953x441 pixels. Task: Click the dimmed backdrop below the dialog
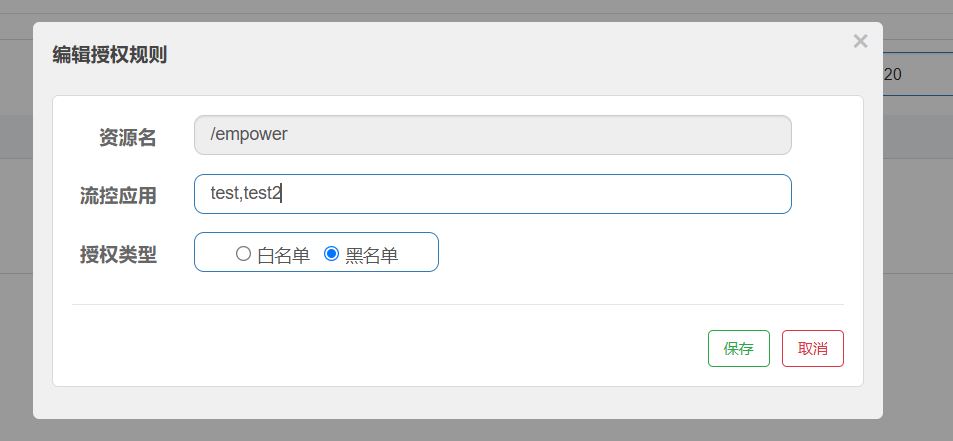click(476, 430)
